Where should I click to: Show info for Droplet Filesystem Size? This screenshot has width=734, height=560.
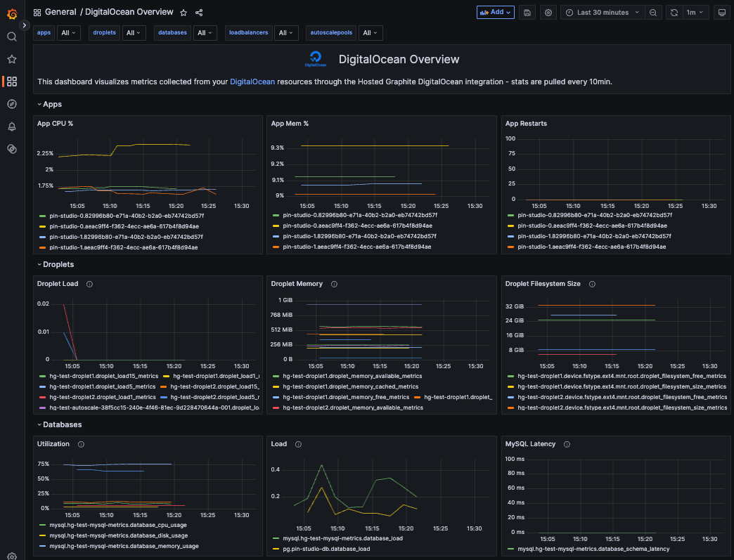click(592, 284)
